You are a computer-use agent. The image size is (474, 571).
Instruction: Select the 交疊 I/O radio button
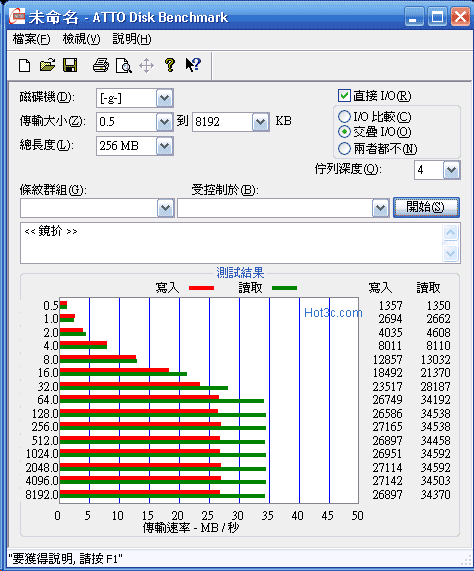coord(344,132)
